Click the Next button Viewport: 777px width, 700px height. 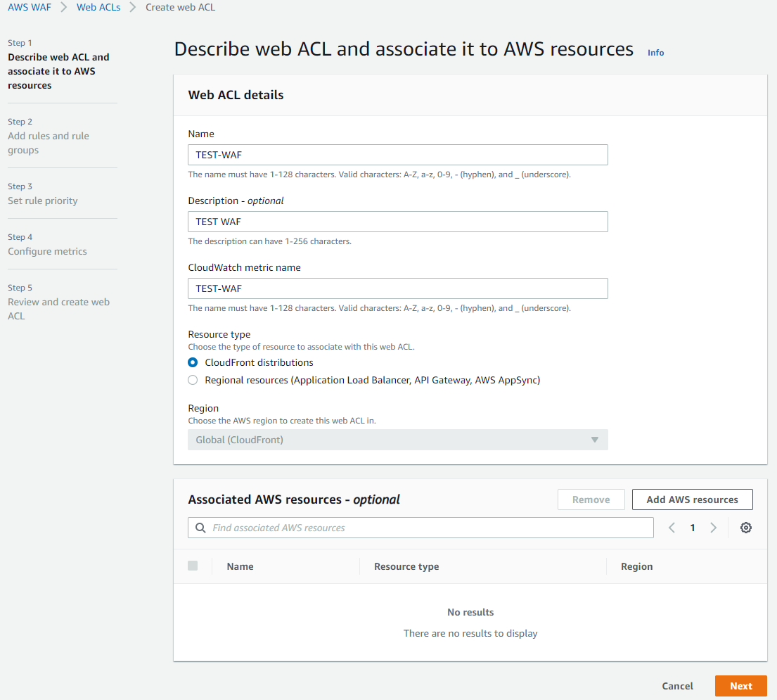point(740,686)
